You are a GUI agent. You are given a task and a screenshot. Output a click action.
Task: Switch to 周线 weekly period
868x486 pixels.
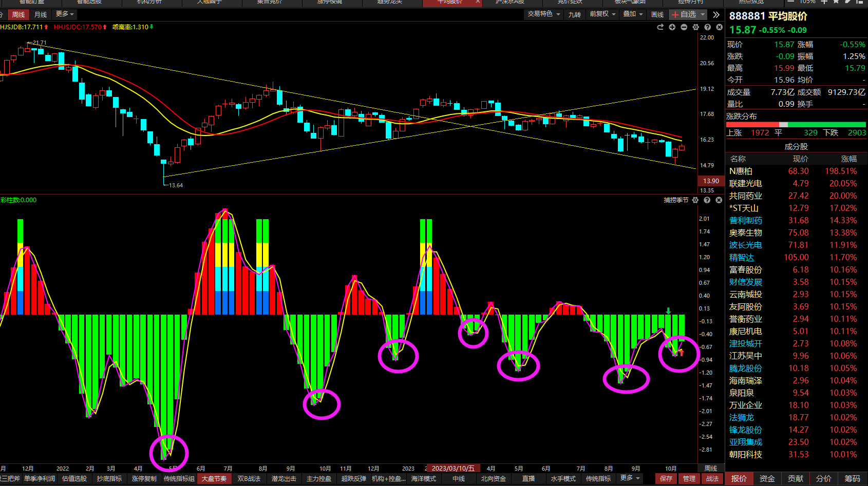18,14
